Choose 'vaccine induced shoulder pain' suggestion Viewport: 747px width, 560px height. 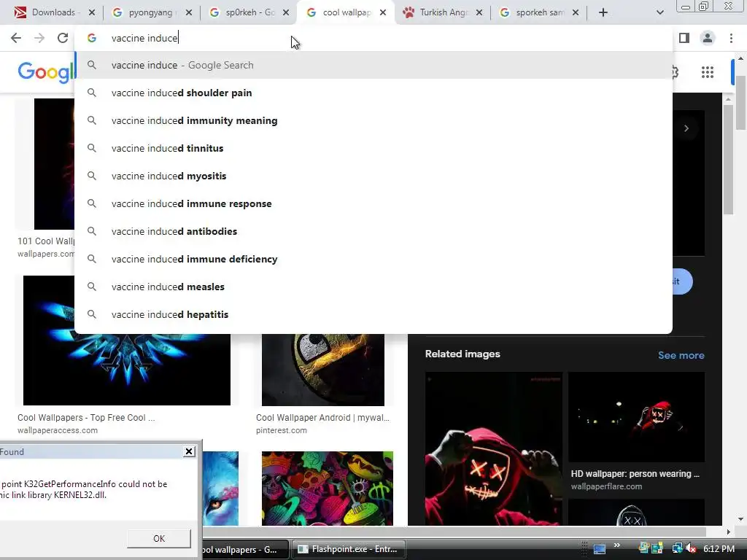tap(373, 93)
